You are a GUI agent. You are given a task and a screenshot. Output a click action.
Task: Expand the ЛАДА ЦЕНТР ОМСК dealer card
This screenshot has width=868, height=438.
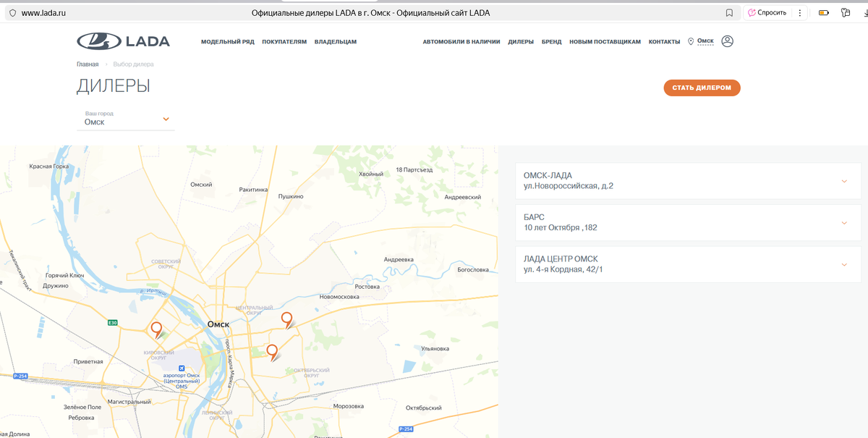tap(688, 264)
